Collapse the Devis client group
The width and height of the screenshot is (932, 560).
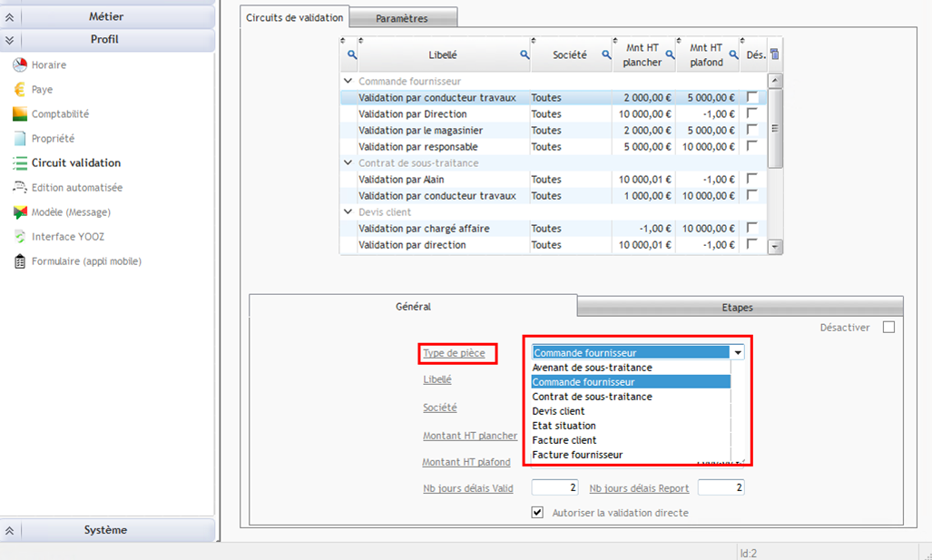click(x=348, y=212)
